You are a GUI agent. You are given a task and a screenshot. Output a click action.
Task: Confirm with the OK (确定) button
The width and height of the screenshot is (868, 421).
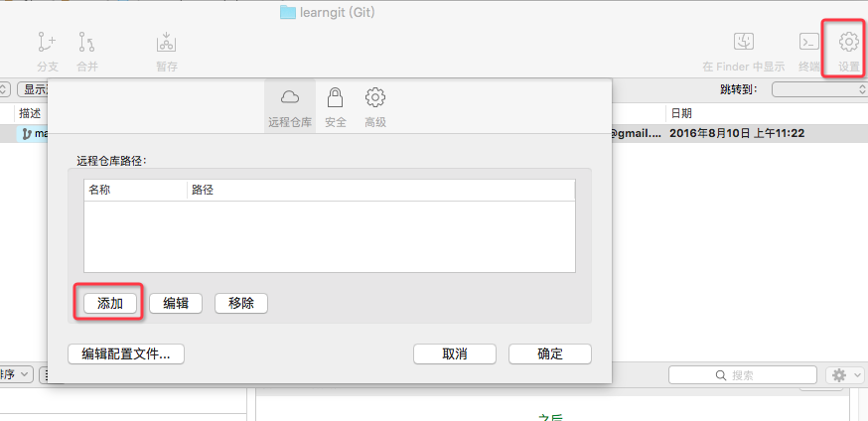(x=549, y=354)
